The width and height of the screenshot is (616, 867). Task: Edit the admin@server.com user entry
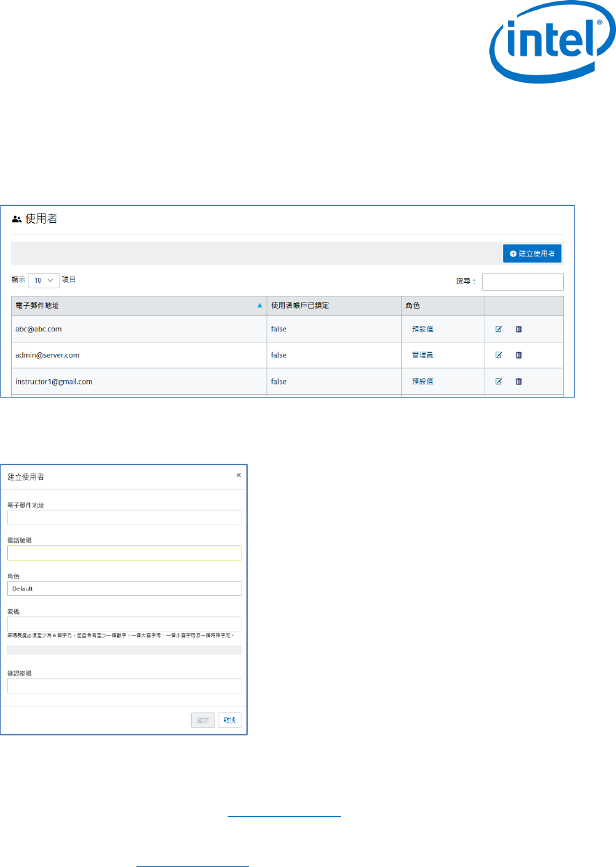point(498,355)
